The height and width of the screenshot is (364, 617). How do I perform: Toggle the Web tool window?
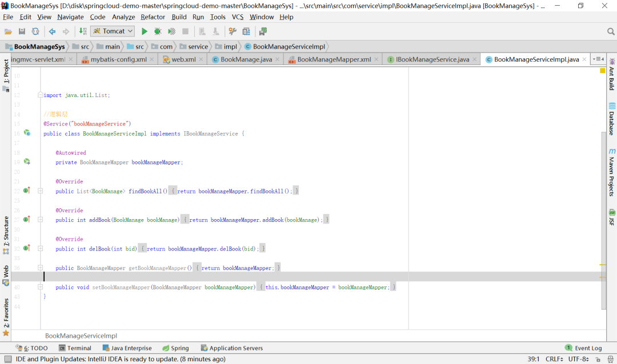(6, 276)
